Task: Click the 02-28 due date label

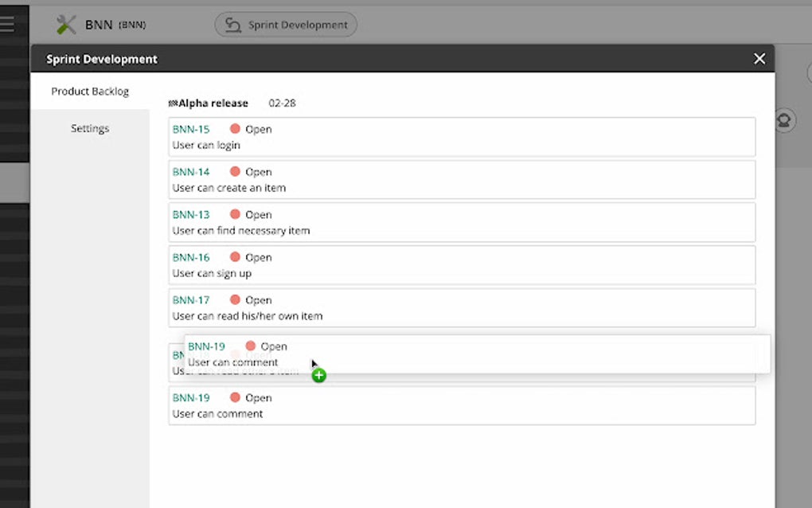Action: pos(281,103)
